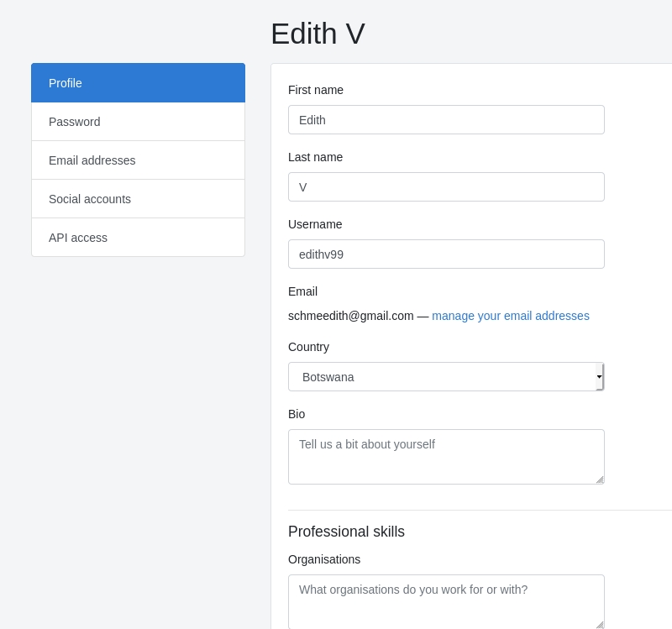Open the Country dropdown showing Botswana
The height and width of the screenshot is (629, 672).
click(x=441, y=377)
